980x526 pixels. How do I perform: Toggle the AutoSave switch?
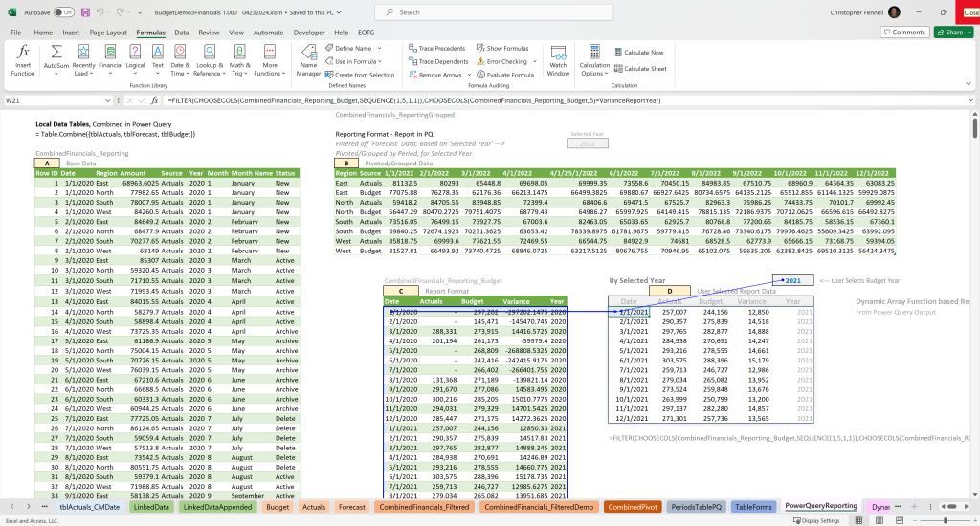[63, 12]
